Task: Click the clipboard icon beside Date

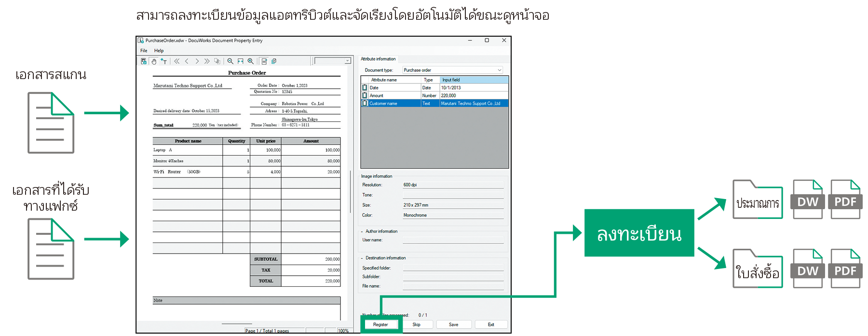Action: (365, 88)
